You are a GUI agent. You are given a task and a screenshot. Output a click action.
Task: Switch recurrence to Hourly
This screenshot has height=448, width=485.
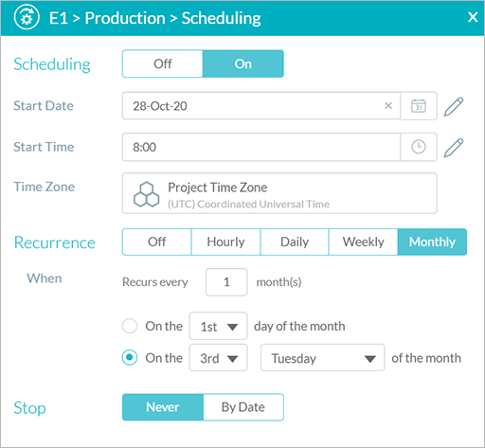point(225,242)
